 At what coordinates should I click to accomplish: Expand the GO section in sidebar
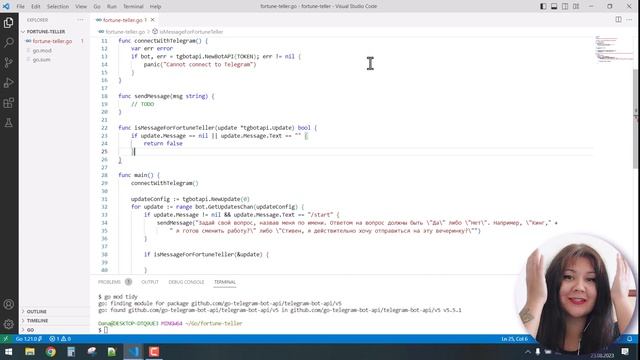31,330
